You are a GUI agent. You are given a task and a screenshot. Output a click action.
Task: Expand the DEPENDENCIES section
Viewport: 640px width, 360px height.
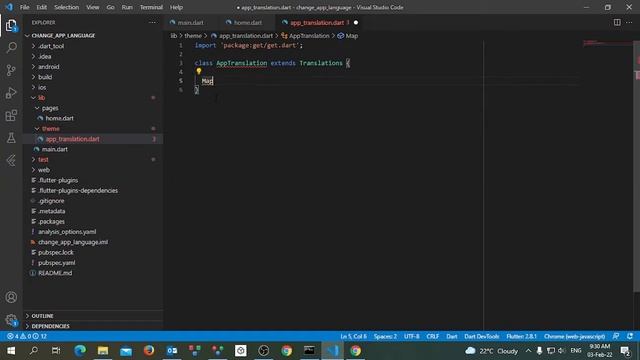tap(50, 326)
